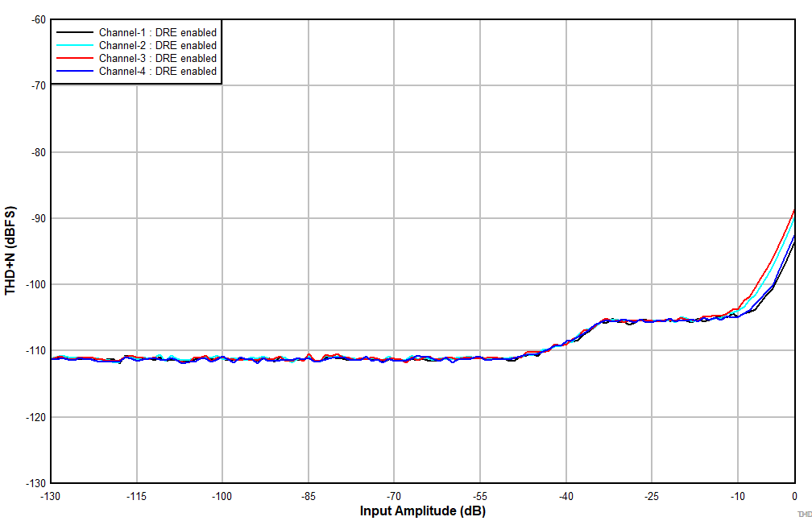Expand the legend box in the top-left corner
Viewport: 812px width, 525px height.
click(x=137, y=52)
